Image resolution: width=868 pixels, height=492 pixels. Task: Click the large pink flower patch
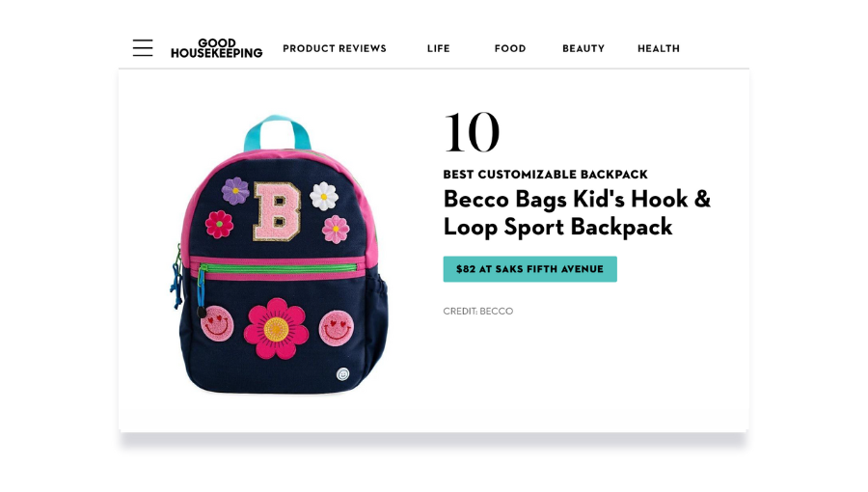(x=276, y=329)
